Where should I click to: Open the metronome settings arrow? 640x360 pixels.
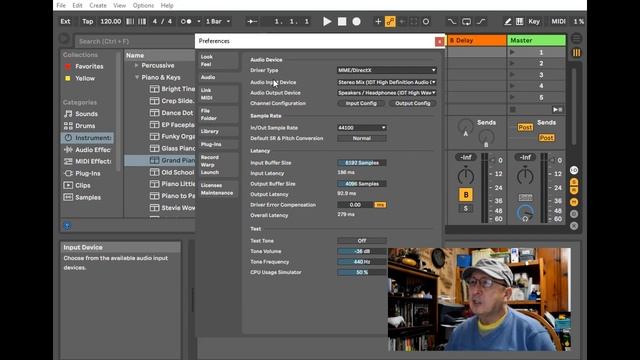199,21
